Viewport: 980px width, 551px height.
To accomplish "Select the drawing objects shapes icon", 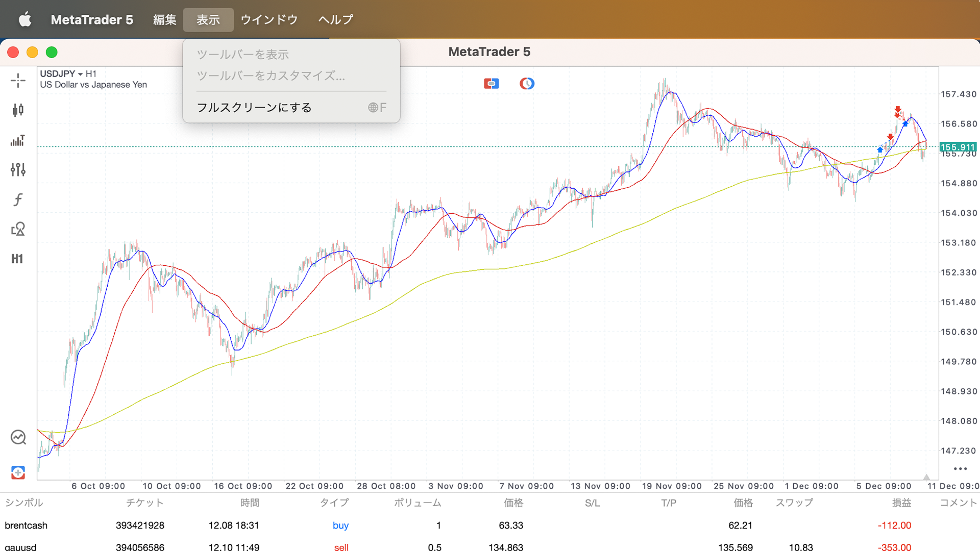I will (x=18, y=229).
